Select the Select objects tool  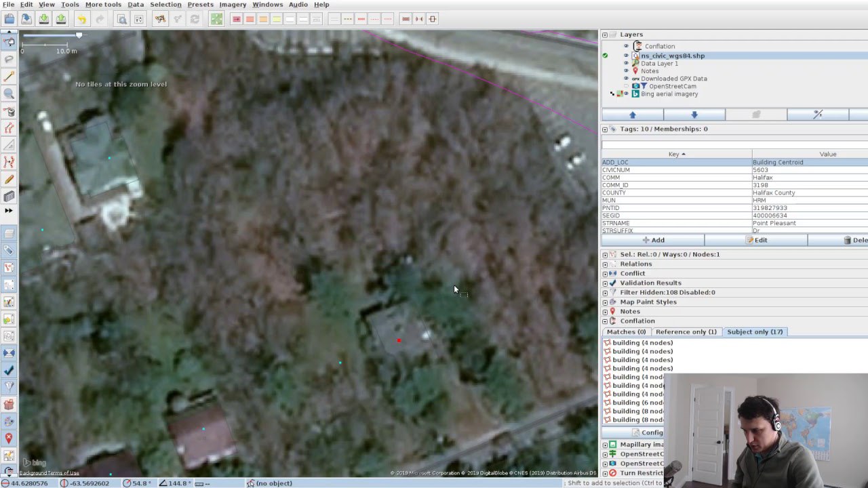[x=9, y=42]
